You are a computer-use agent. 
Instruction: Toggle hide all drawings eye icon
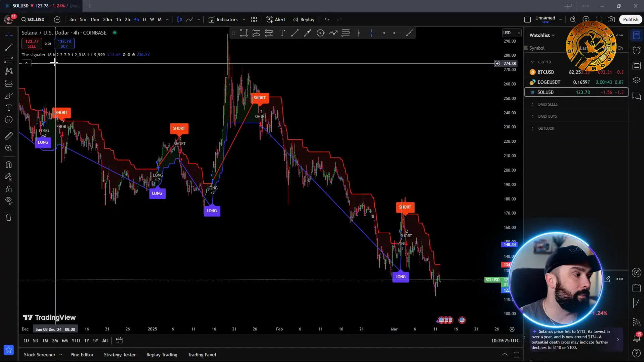[x=9, y=201]
